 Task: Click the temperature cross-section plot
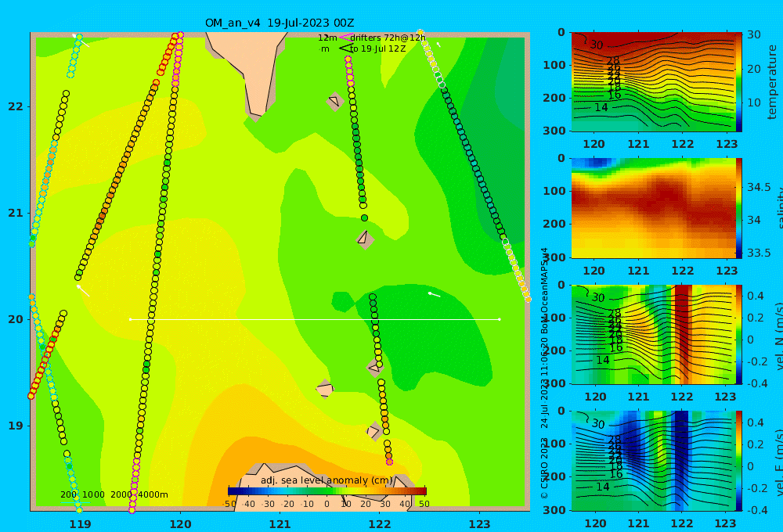(653, 82)
